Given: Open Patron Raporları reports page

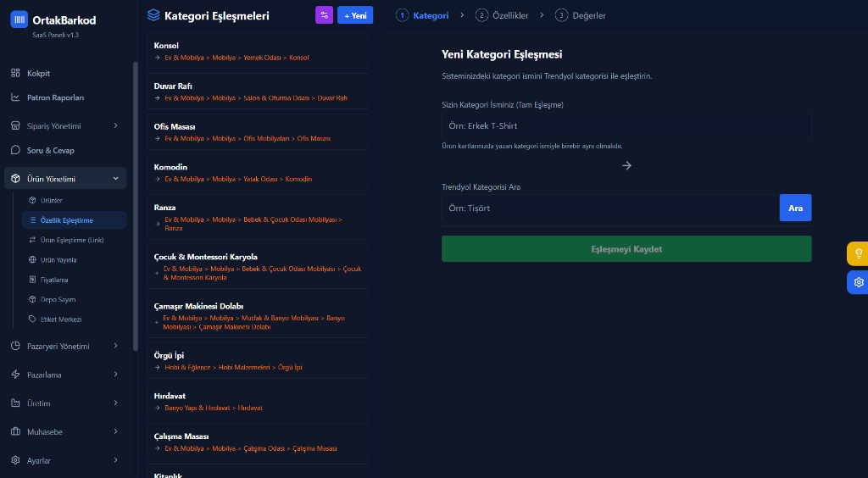Looking at the screenshot, I should pyautogui.click(x=55, y=97).
